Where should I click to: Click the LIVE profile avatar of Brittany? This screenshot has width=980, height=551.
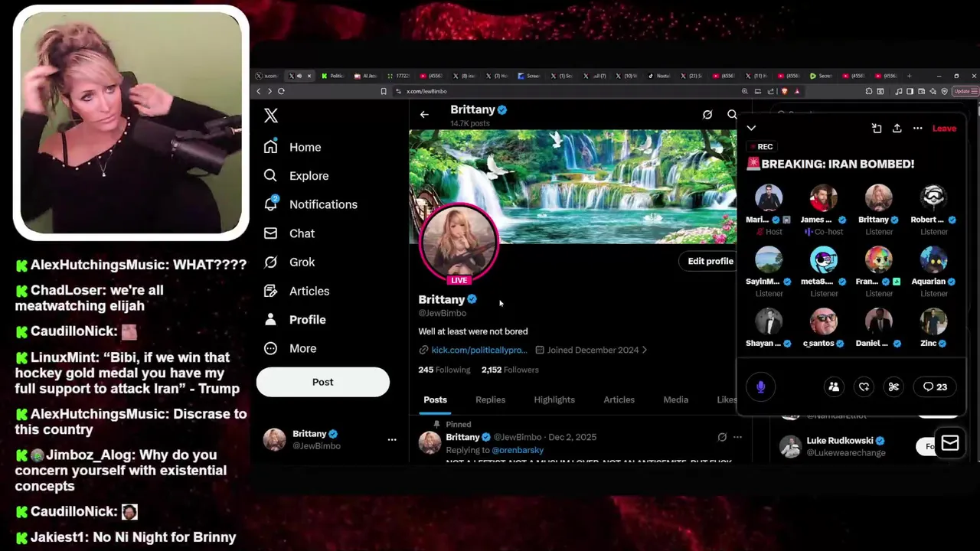(x=459, y=243)
